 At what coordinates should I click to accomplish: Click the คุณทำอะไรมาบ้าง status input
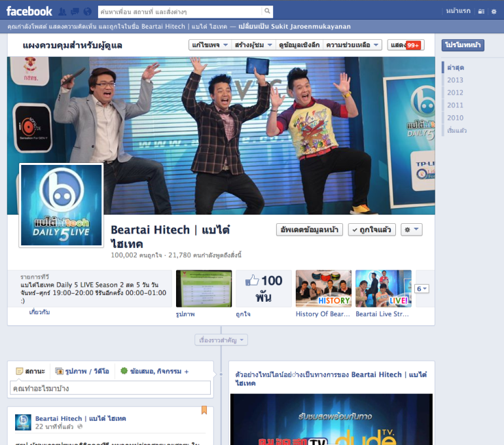click(x=110, y=389)
